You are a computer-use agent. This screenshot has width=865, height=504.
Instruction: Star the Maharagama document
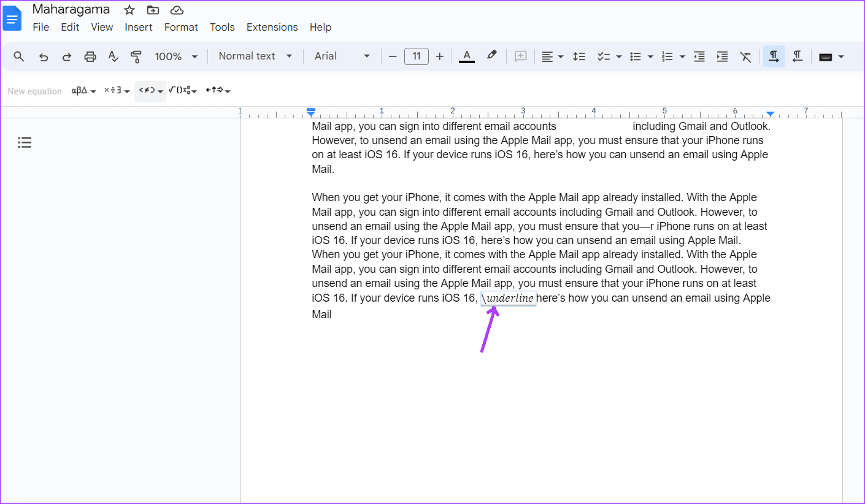click(x=129, y=10)
